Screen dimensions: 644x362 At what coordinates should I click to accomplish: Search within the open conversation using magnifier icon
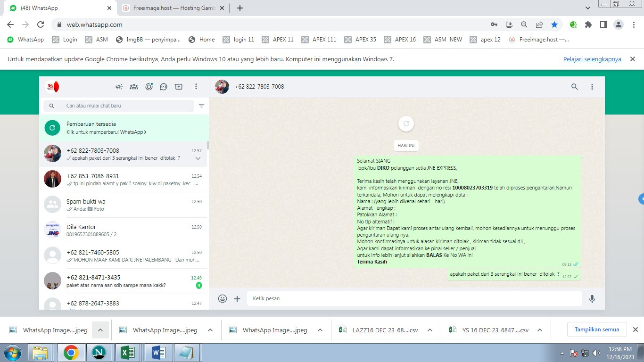[574, 87]
